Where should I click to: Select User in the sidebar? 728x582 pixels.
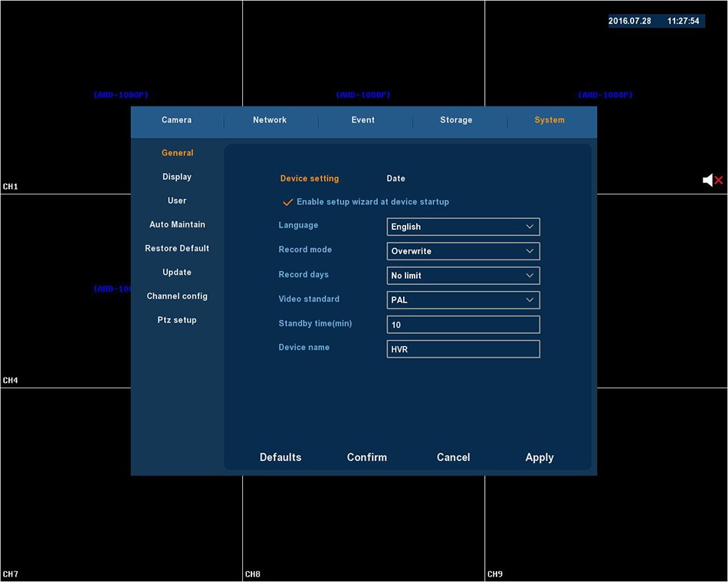(x=177, y=201)
